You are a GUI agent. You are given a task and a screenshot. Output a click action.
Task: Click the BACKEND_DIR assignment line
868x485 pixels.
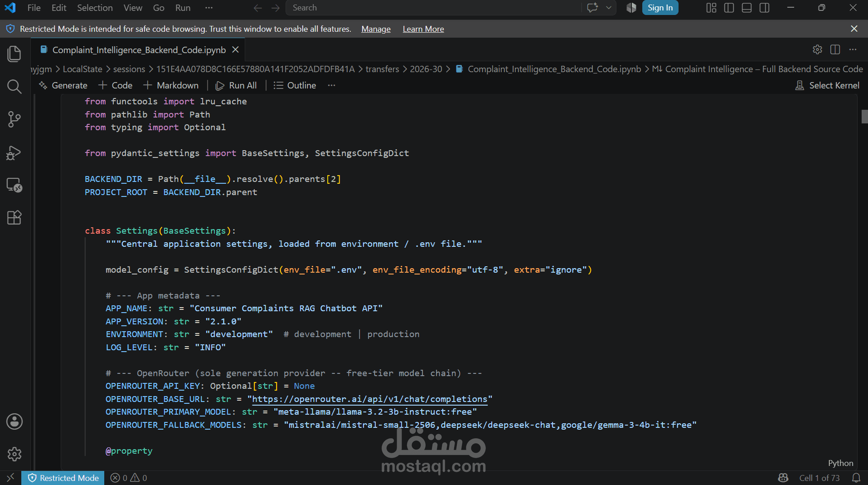213,179
